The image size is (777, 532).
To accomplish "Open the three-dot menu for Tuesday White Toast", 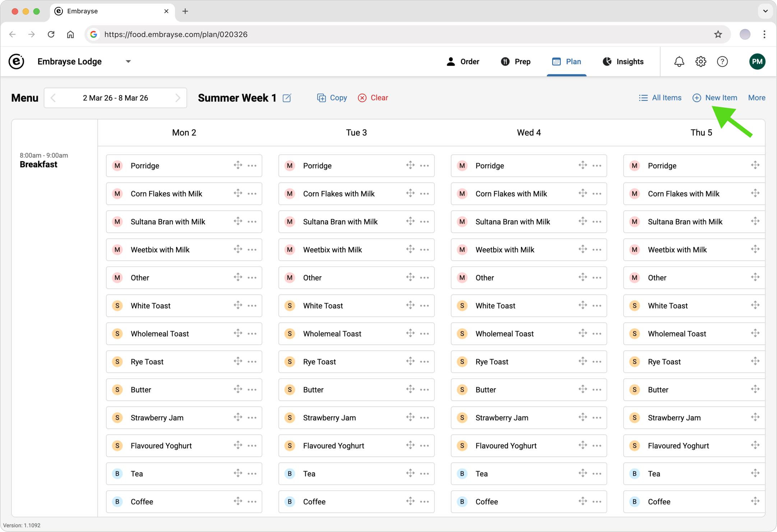I will (425, 306).
